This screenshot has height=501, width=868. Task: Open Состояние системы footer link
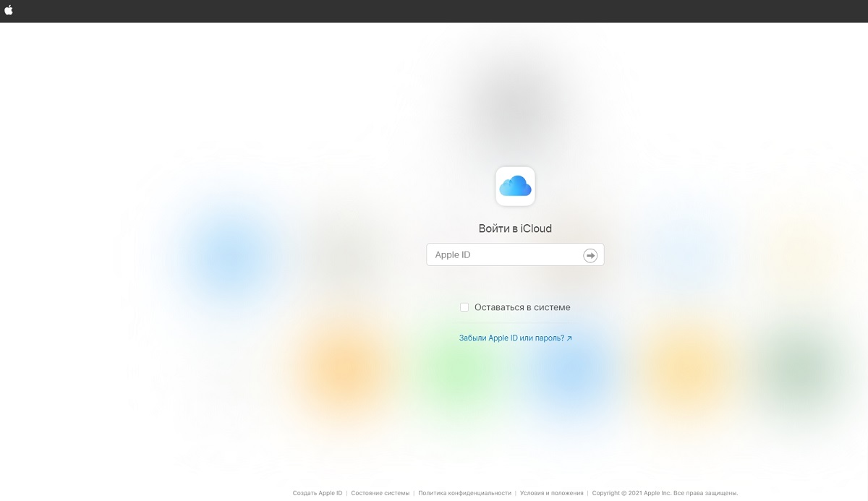pos(380,493)
